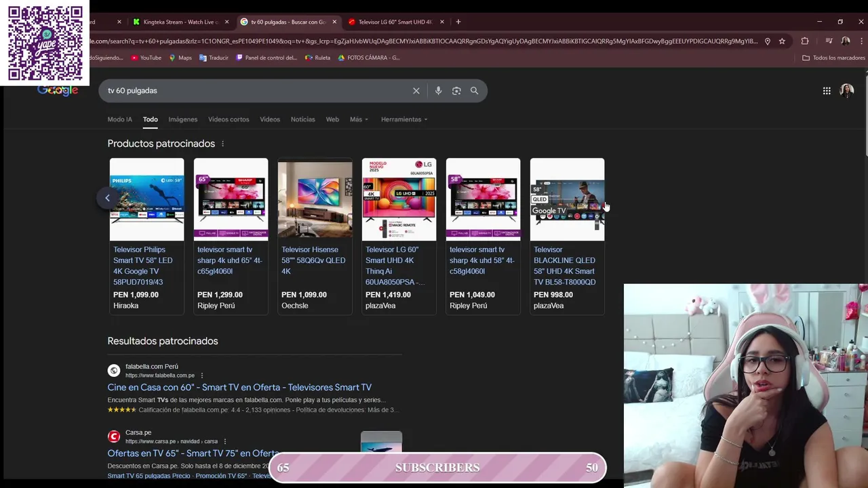Click the Google logo

tap(58, 91)
